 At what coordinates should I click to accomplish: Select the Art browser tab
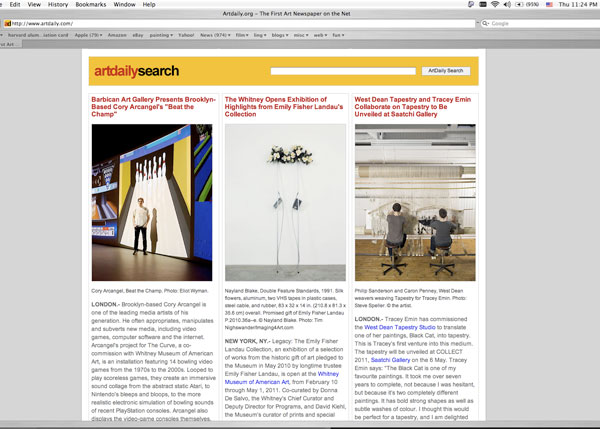pos(10,44)
